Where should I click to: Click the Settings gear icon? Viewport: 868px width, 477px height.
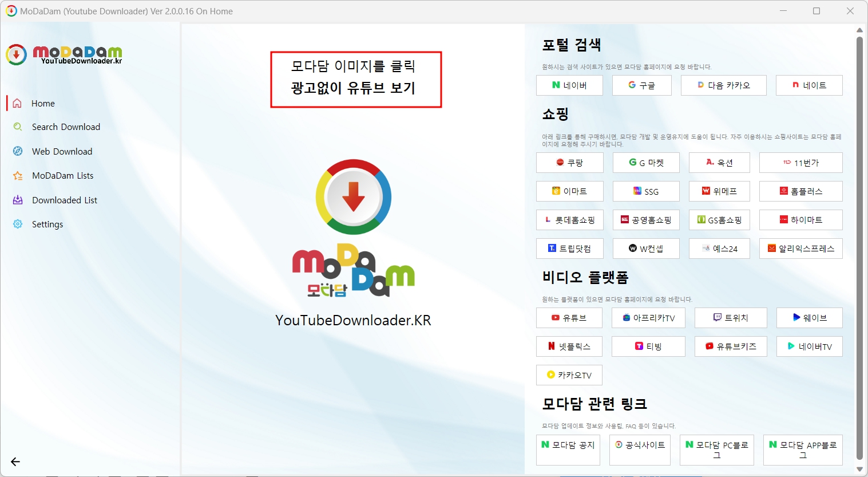(x=18, y=224)
